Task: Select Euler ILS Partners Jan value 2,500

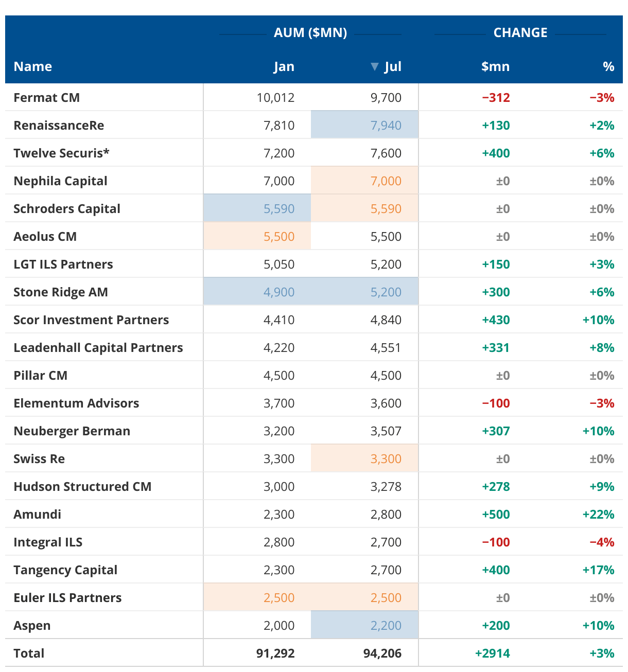Action: tap(279, 598)
